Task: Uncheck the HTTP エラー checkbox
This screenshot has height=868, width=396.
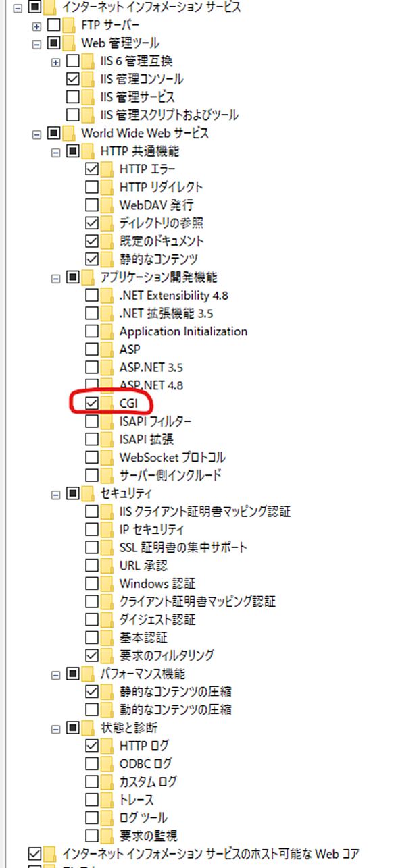Action: (92, 169)
